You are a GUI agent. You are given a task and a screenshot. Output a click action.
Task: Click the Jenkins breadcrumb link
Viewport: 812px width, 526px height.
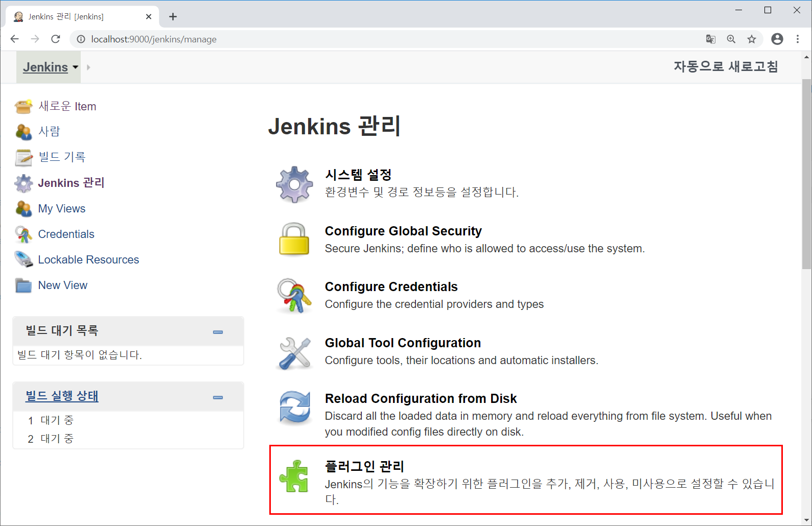pyautogui.click(x=45, y=67)
